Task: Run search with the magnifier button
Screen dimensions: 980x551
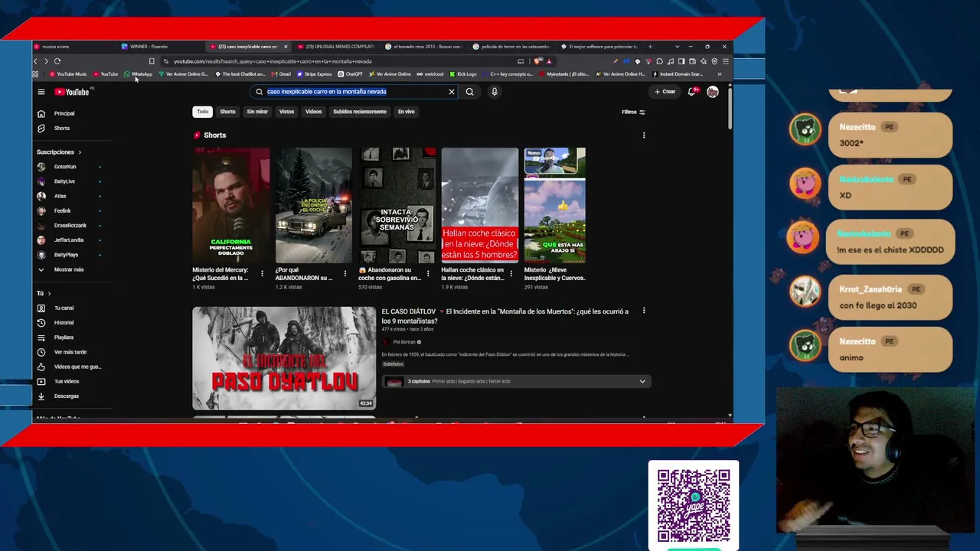Action: 469,92
